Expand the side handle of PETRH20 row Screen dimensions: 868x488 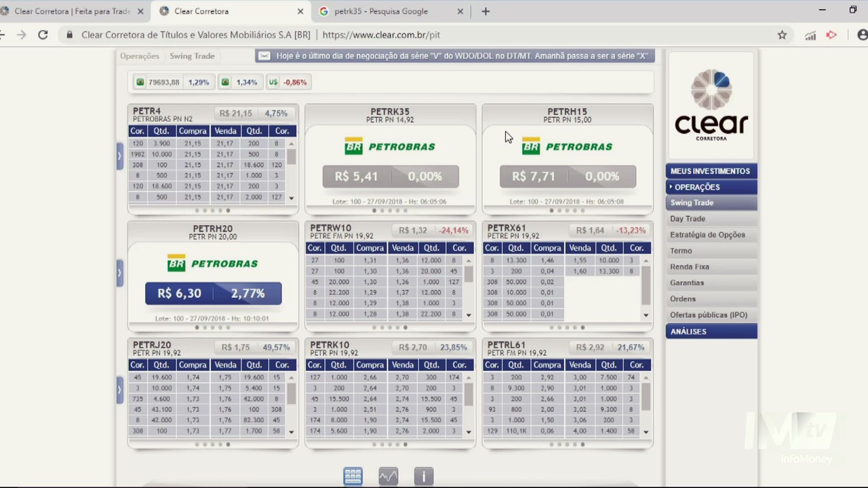click(120, 272)
